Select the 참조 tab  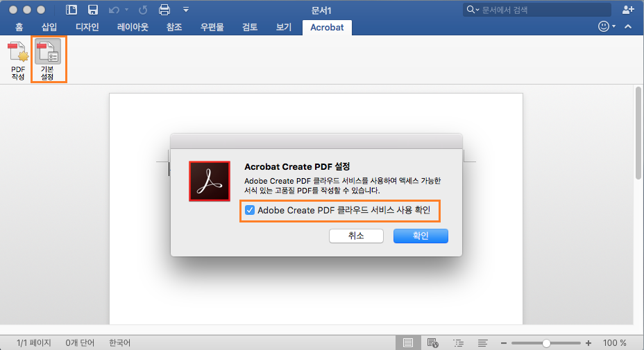[x=174, y=28]
